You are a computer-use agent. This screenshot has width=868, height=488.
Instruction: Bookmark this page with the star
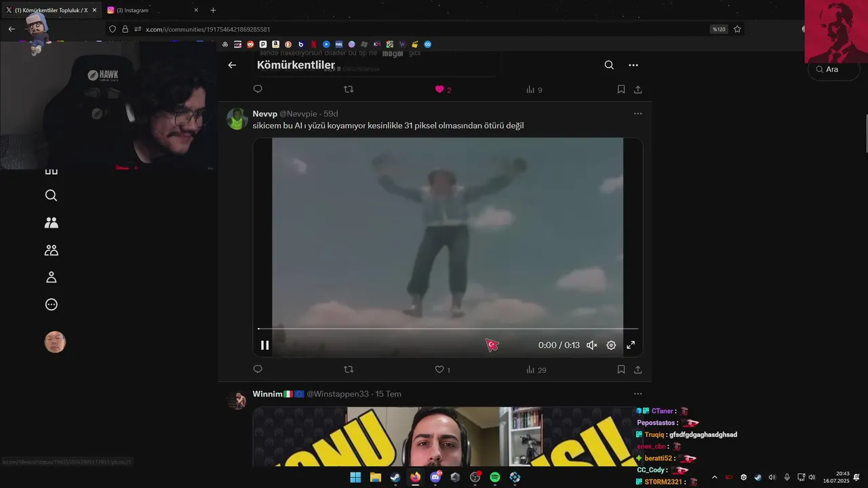pyautogui.click(x=737, y=29)
